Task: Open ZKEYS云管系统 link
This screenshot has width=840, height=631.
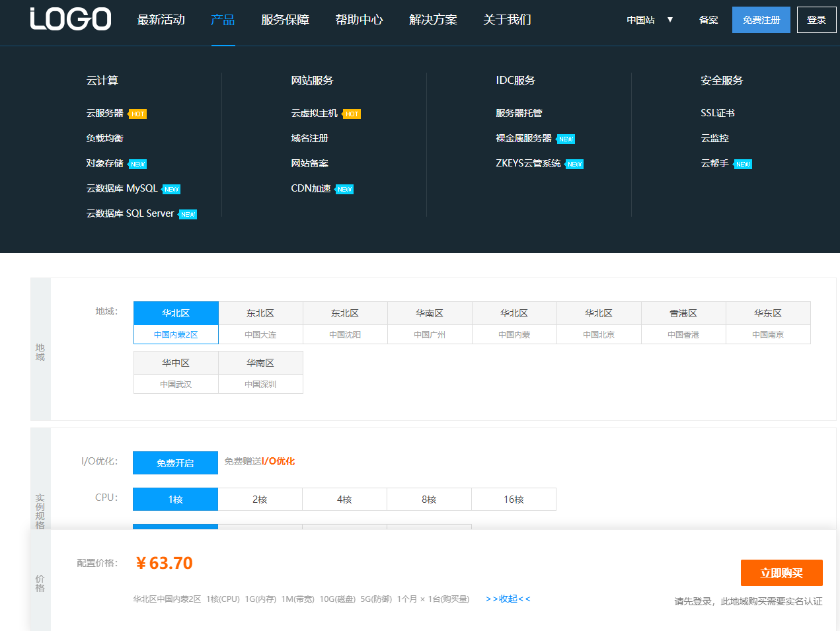Action: click(528, 163)
